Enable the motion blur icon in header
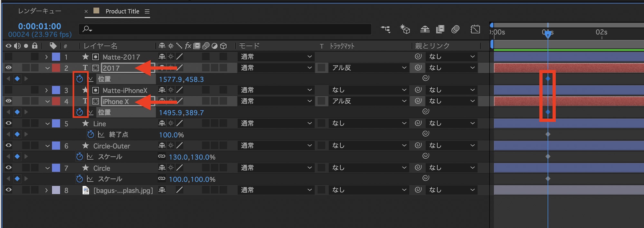 [x=455, y=29]
